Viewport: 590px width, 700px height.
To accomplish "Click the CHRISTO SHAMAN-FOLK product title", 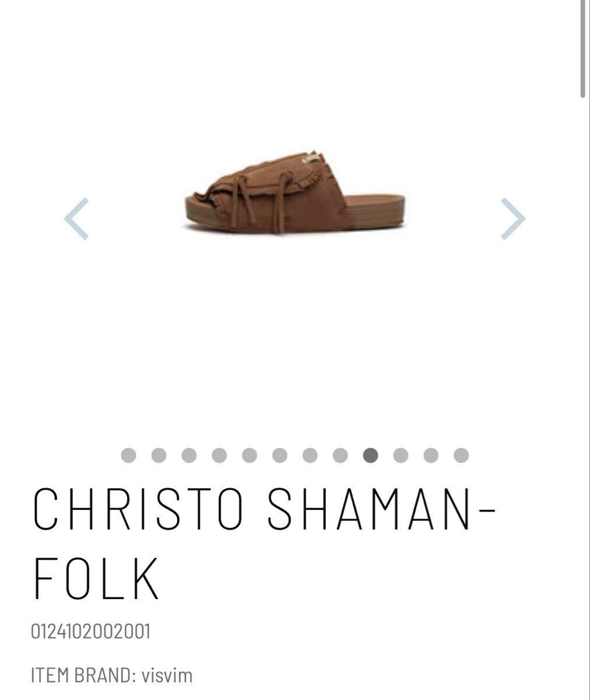I will [264, 543].
